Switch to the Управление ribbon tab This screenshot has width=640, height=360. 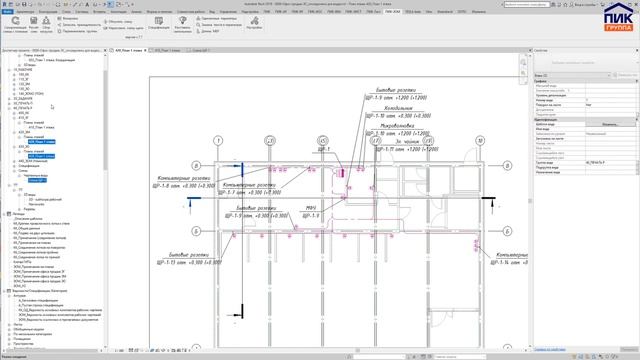(x=228, y=12)
